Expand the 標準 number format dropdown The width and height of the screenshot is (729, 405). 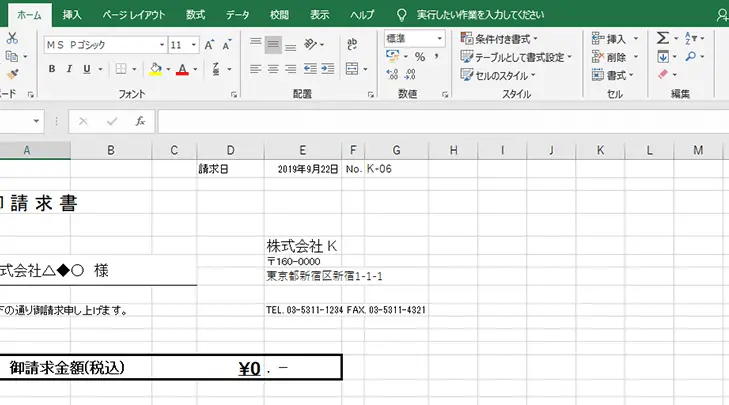[440, 38]
